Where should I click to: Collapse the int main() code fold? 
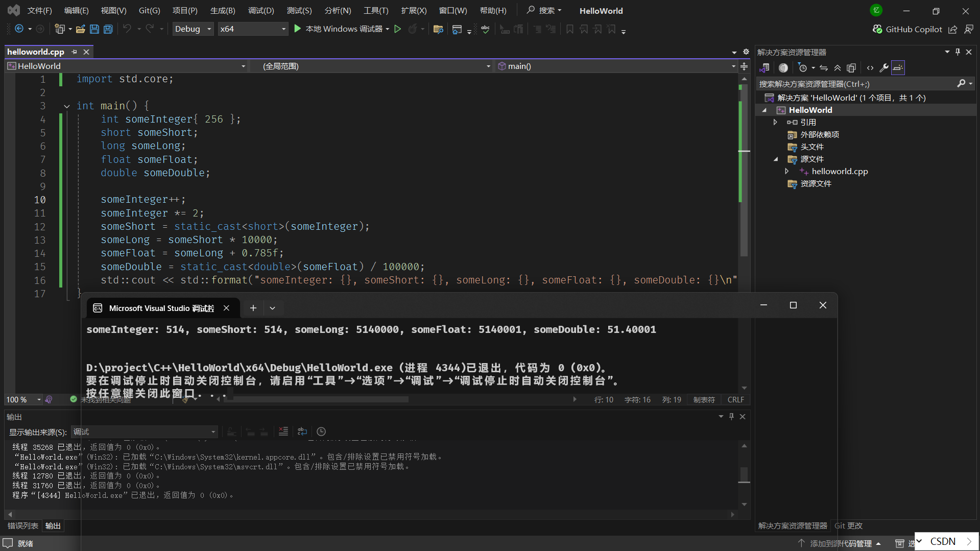coord(66,106)
